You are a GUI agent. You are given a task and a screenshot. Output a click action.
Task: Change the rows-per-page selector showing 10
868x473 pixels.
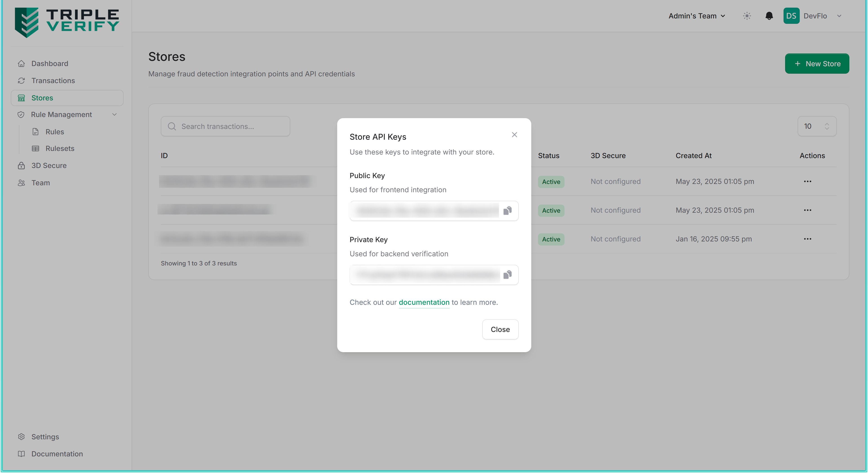[x=816, y=126]
